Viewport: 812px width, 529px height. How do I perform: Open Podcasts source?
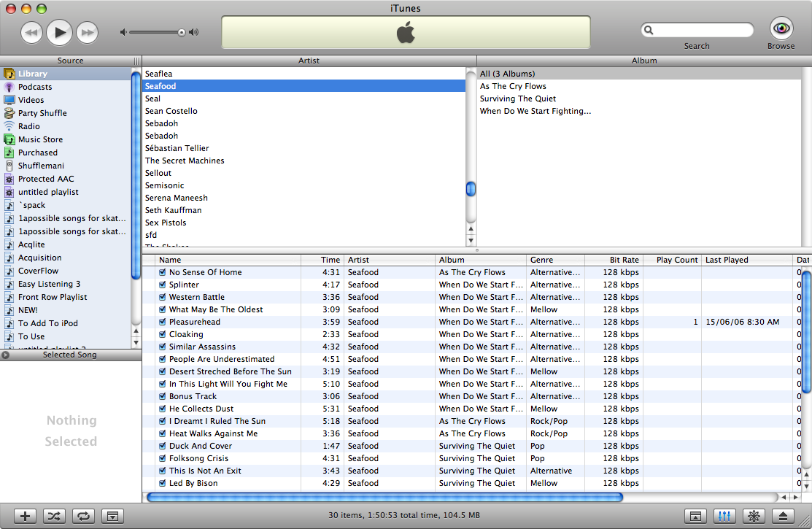(66, 87)
